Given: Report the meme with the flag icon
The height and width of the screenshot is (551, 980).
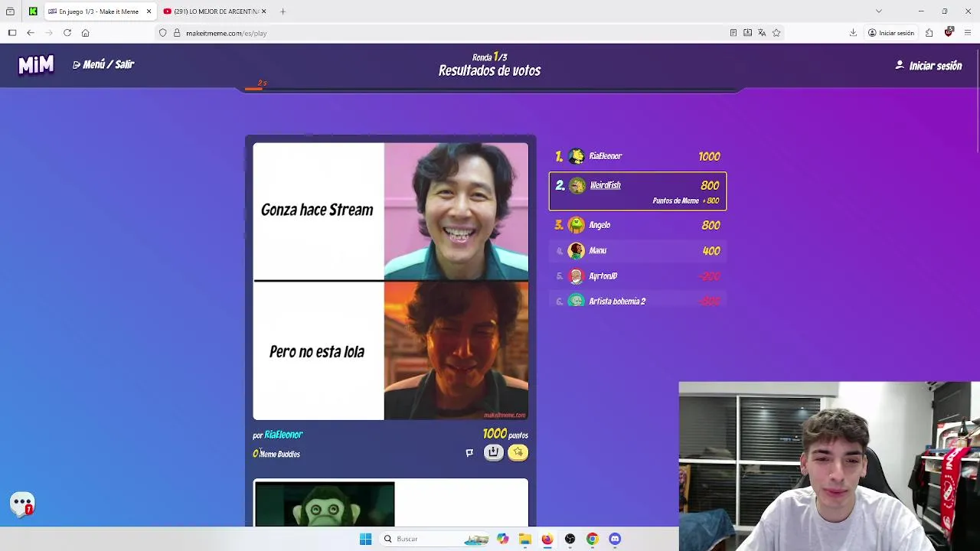Looking at the screenshot, I should (469, 453).
